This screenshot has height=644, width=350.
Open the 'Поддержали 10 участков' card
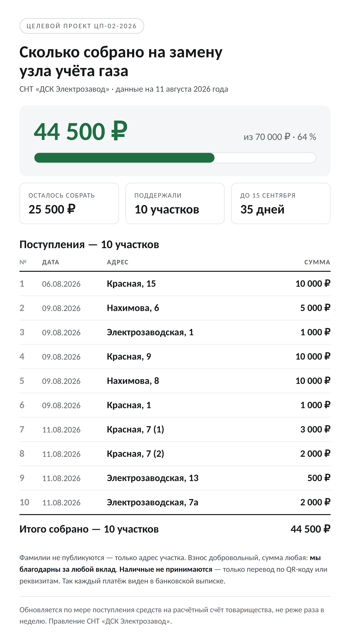tap(175, 203)
